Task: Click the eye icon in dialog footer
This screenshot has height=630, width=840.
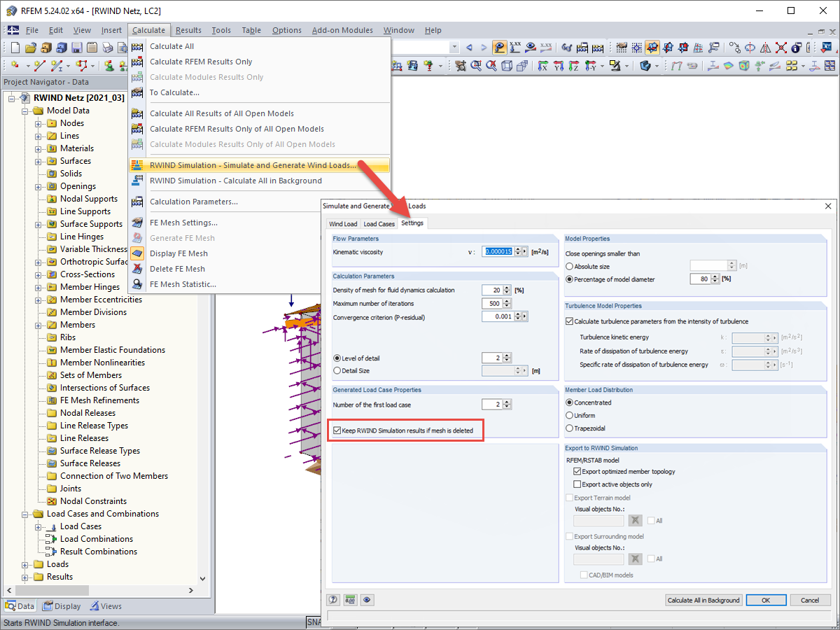Action: tap(367, 600)
